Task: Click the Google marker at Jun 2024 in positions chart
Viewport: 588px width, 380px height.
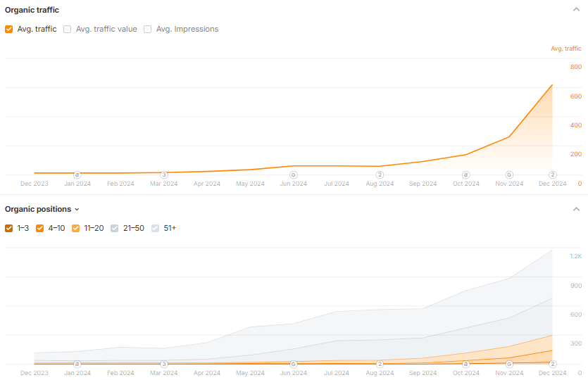Action: (x=294, y=364)
